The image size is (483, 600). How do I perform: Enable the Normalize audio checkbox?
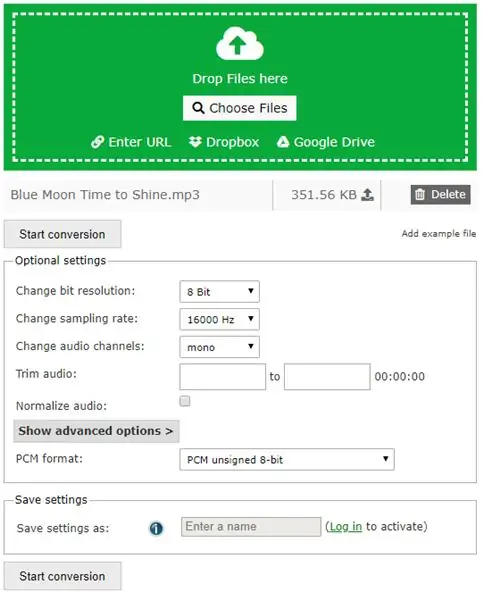185,401
